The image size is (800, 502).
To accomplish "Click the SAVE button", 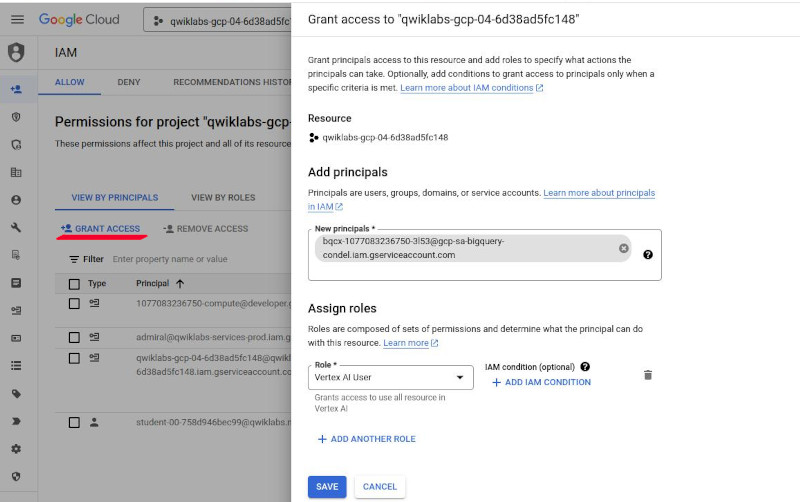I will [x=327, y=487].
